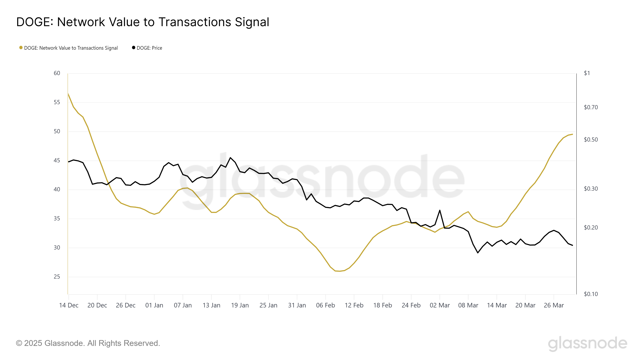Select the 06 Feb date axis label

click(x=325, y=305)
